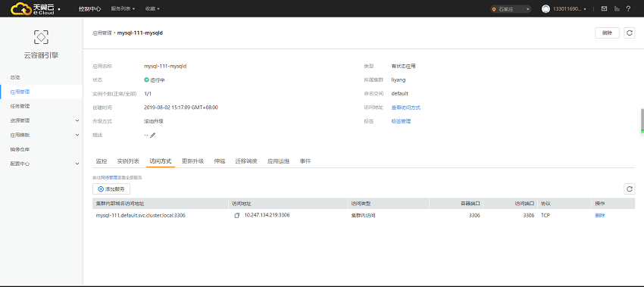Follow the 网络管理 link
This screenshot has height=287, width=644.
coord(109,177)
